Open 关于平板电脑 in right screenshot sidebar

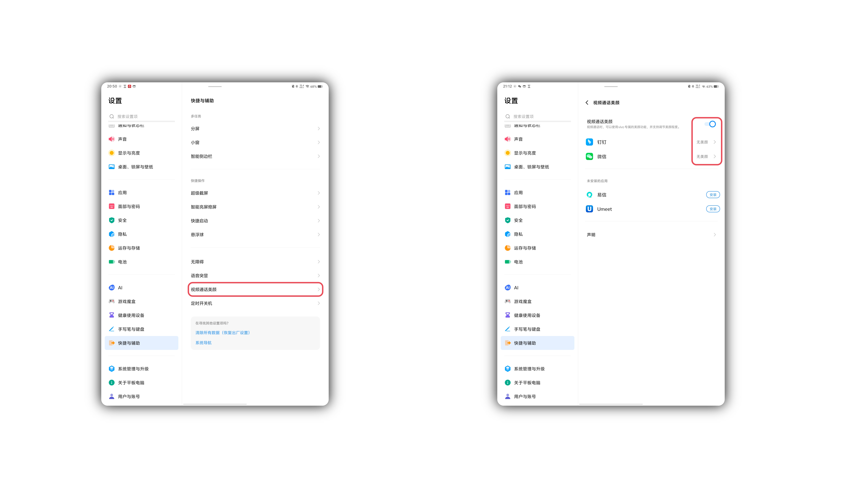(x=537, y=383)
